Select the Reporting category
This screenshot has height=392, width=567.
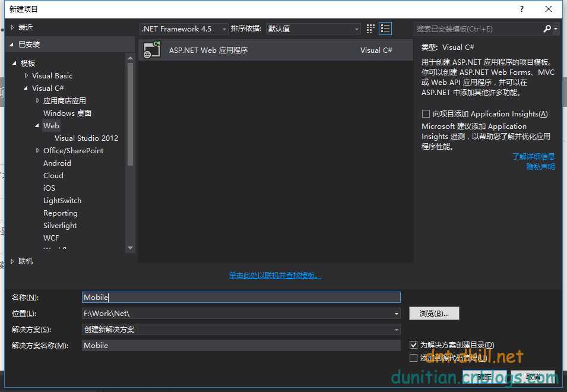click(x=61, y=213)
